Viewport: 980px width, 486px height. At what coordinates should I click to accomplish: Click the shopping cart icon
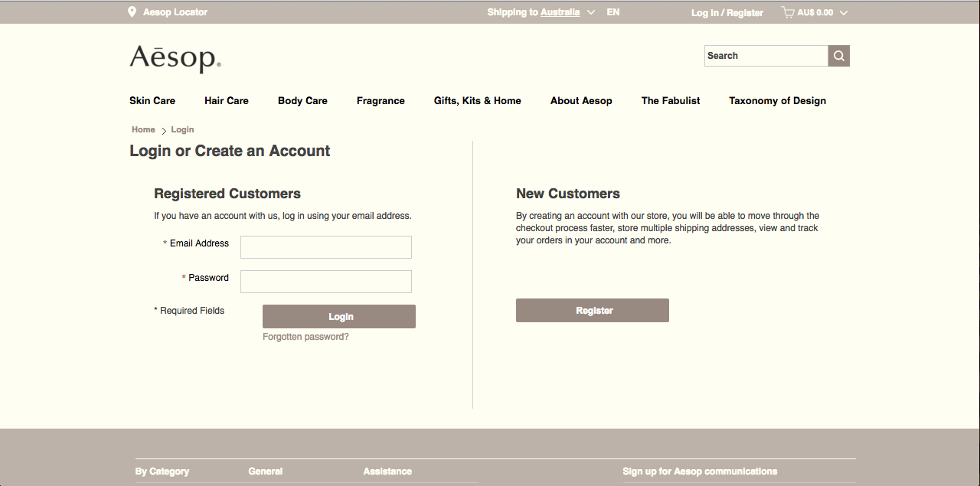click(x=788, y=12)
